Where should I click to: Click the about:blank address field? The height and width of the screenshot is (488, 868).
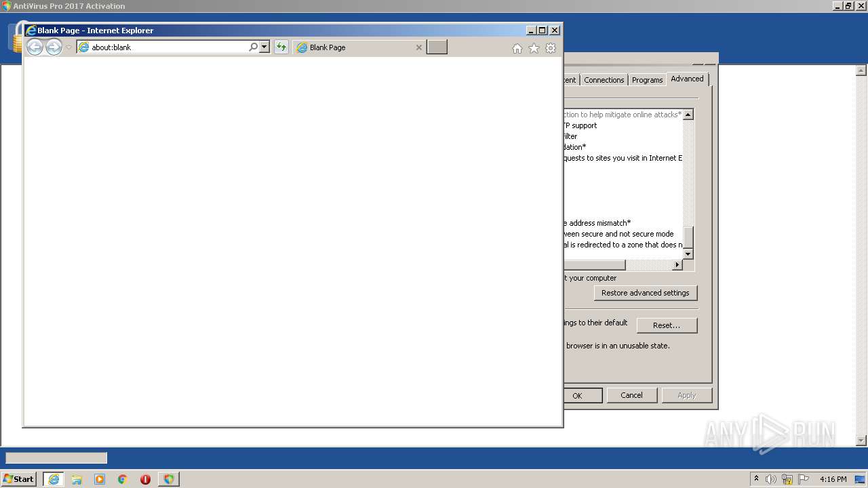click(163, 47)
